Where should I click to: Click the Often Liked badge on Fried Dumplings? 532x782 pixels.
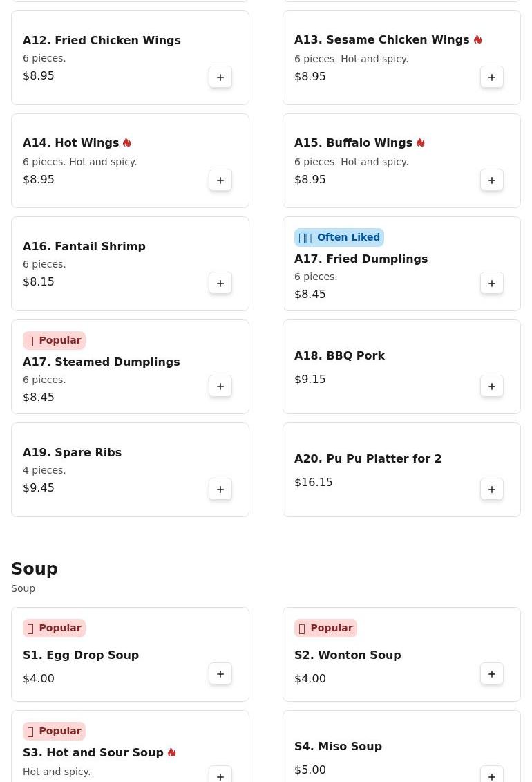coord(339,237)
